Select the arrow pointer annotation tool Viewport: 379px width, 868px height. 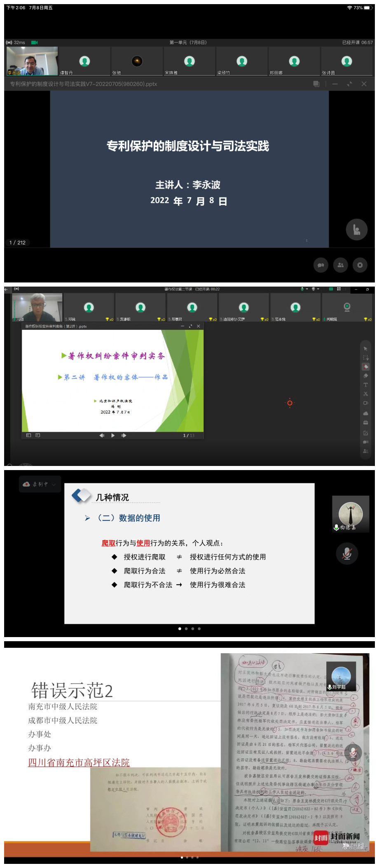tap(365, 349)
